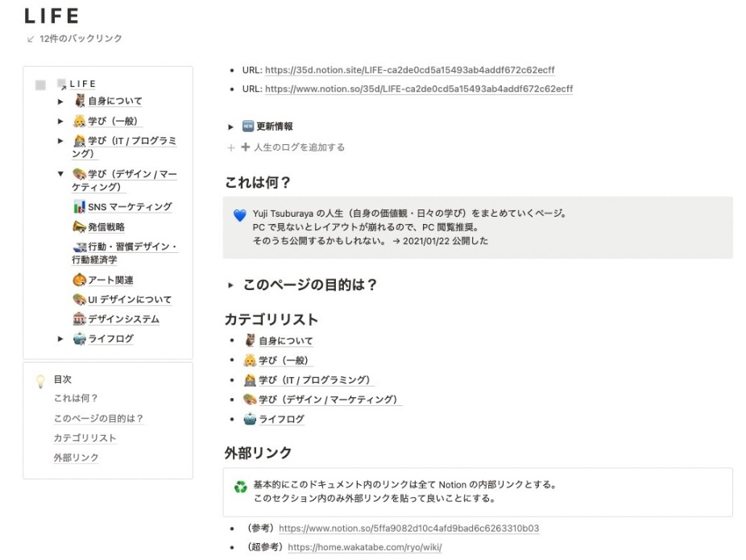Open the （参考） notion.so reference link
This screenshot has height=560, width=746.
coord(408,529)
